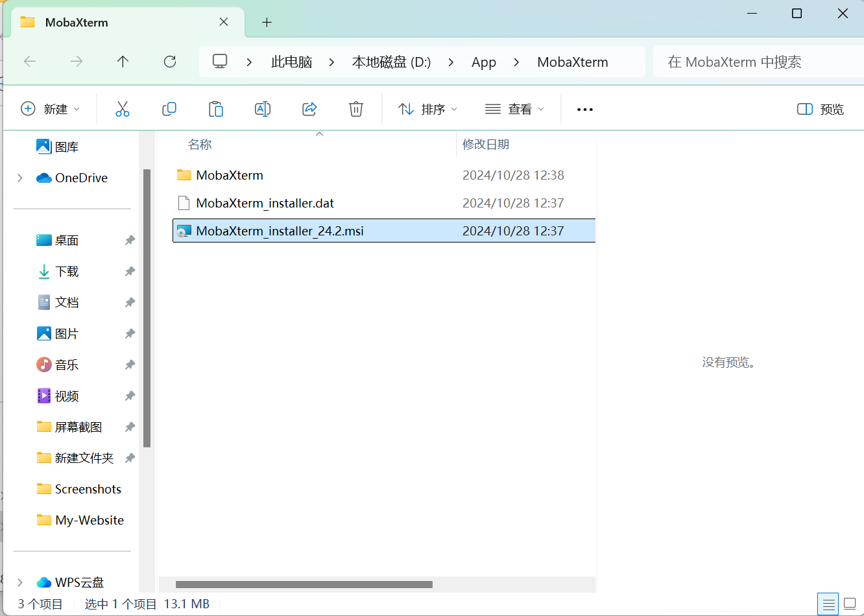Click chevron before 此电脑 in address bar
864x616 pixels.
click(249, 62)
